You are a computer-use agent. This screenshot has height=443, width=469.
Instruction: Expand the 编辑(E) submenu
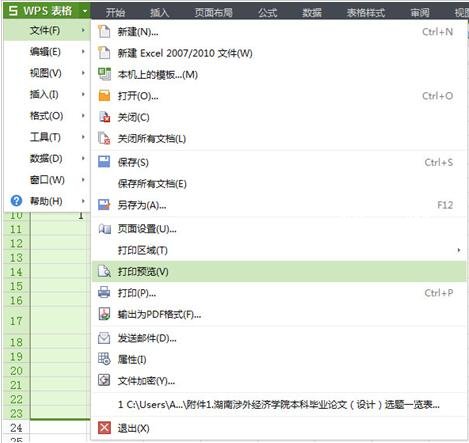(47, 52)
